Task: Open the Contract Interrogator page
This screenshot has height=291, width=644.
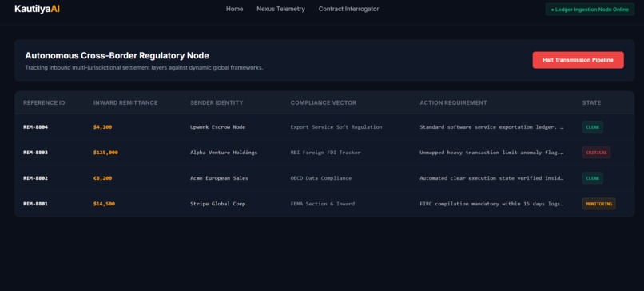Action: point(348,9)
